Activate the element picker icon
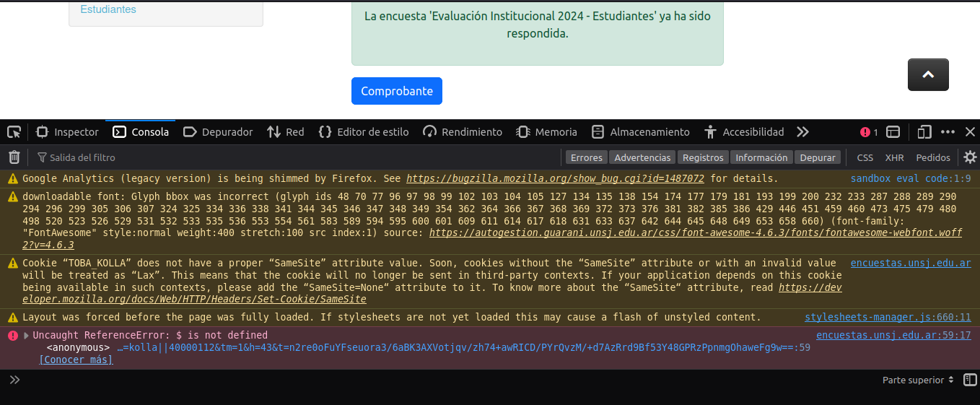This screenshot has width=980, height=405. tap(14, 132)
